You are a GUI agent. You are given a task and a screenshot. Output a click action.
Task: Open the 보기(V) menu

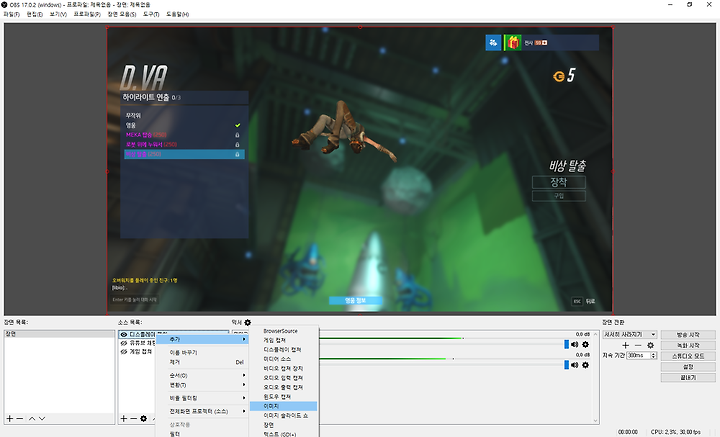coord(58,14)
